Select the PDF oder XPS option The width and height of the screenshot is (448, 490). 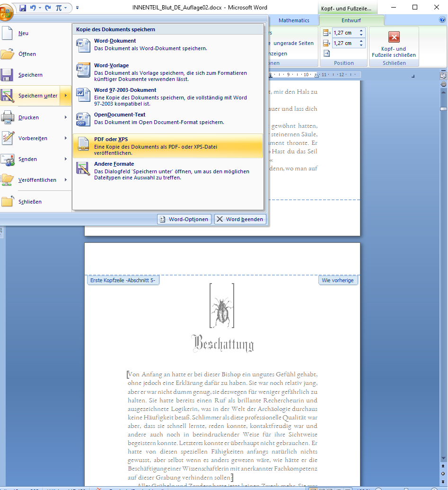(168, 146)
